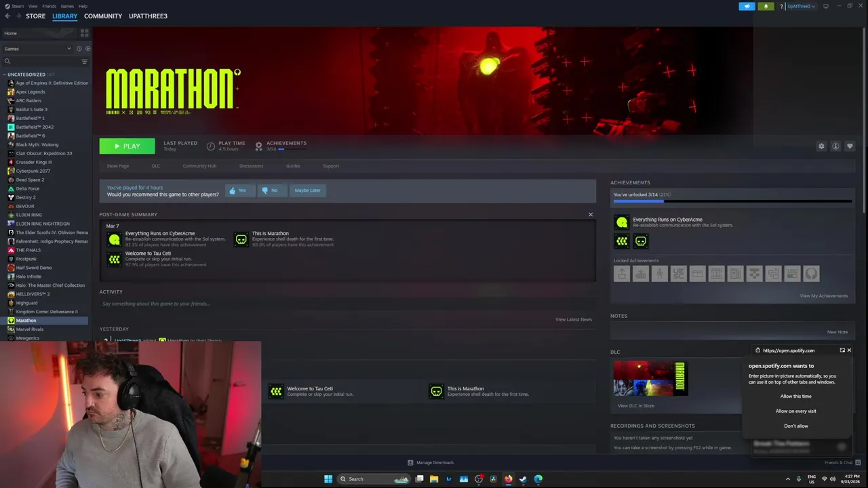The height and width of the screenshot is (488, 868).
Task: Open the Help menu
Action: pos(83,6)
